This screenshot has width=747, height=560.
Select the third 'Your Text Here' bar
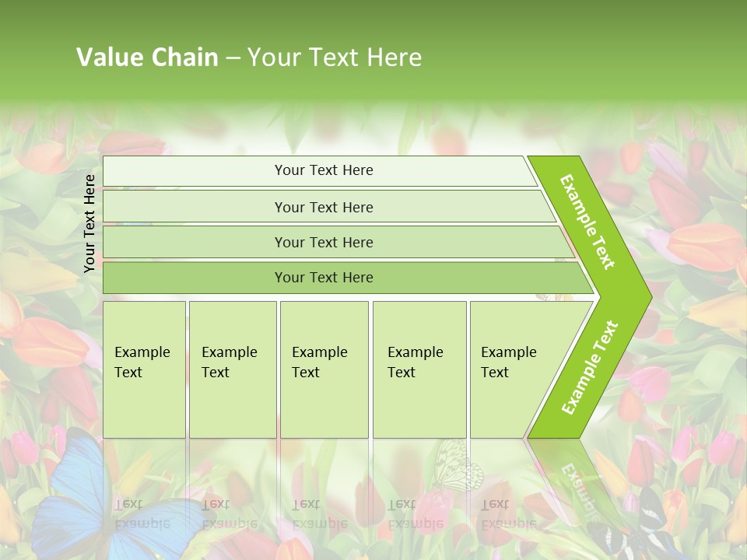coord(338,242)
